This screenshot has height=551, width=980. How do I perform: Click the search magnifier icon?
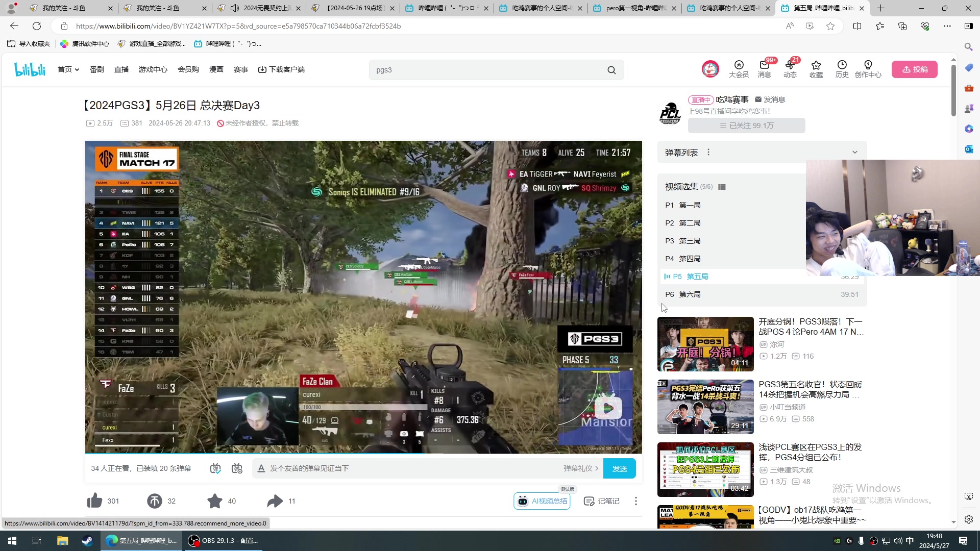click(x=611, y=70)
